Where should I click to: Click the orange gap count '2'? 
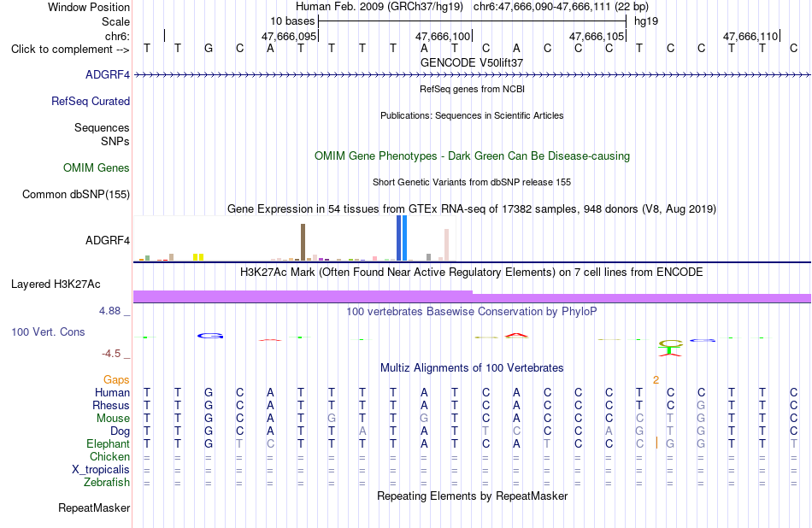pos(656,380)
